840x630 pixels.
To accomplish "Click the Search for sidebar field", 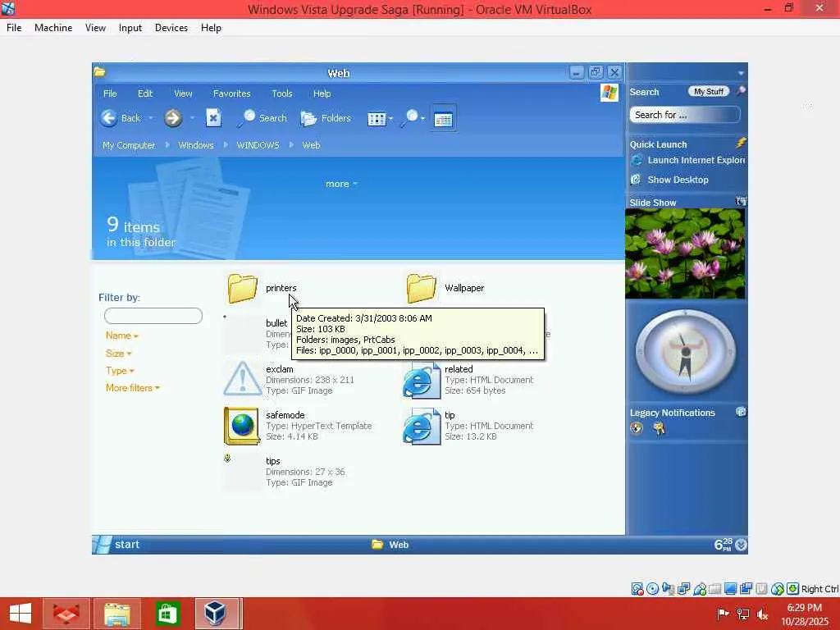I will point(685,115).
